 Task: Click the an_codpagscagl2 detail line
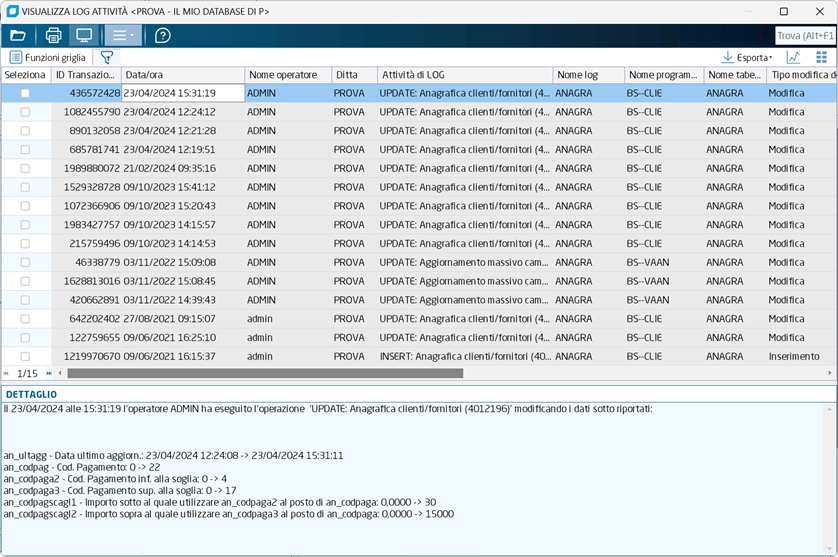[229, 514]
